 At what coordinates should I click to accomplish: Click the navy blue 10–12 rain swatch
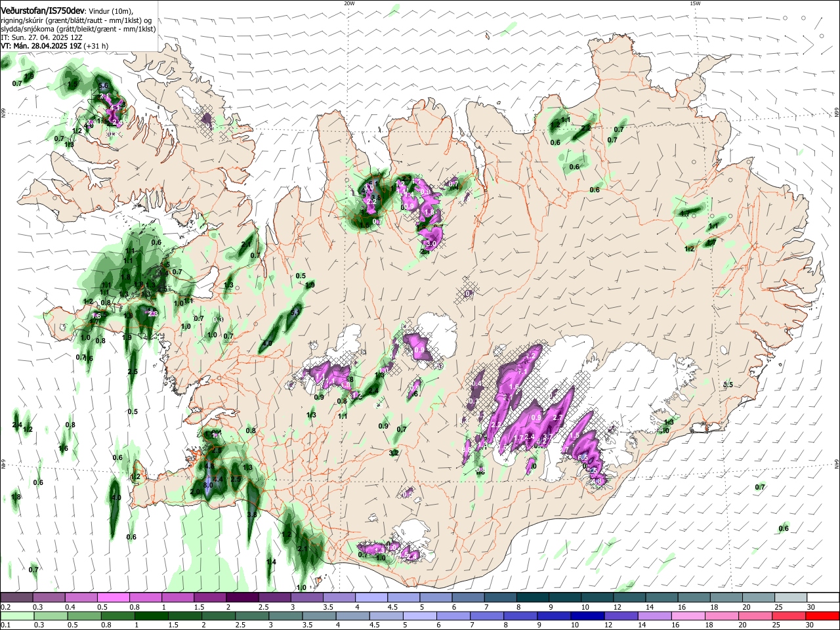tap(587, 616)
